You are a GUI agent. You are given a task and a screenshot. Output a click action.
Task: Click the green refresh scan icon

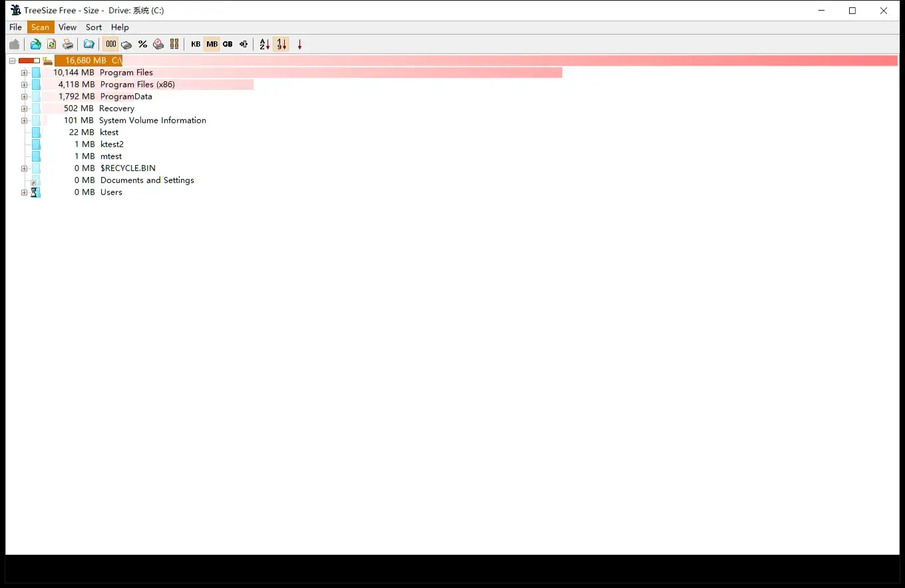coord(51,45)
